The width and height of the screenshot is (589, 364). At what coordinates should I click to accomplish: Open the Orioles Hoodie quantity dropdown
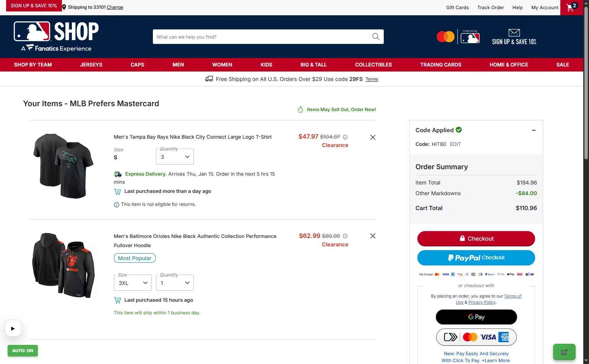tap(175, 283)
